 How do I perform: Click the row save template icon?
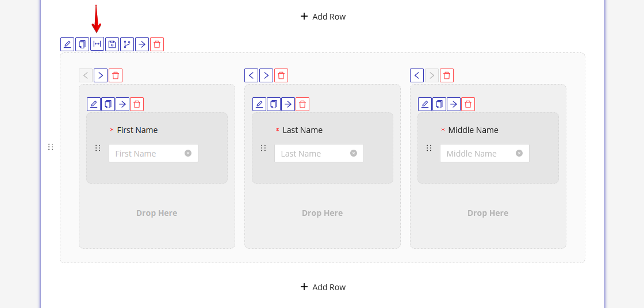click(112, 44)
